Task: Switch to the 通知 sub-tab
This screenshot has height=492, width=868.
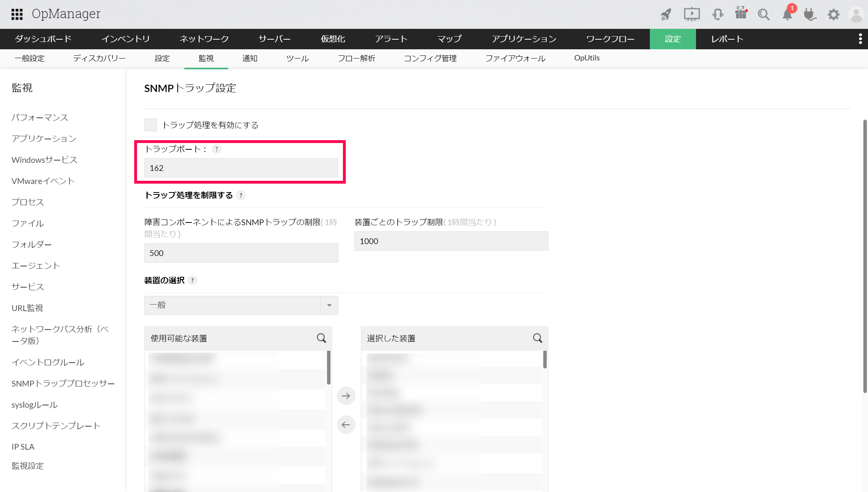Action: tap(250, 58)
